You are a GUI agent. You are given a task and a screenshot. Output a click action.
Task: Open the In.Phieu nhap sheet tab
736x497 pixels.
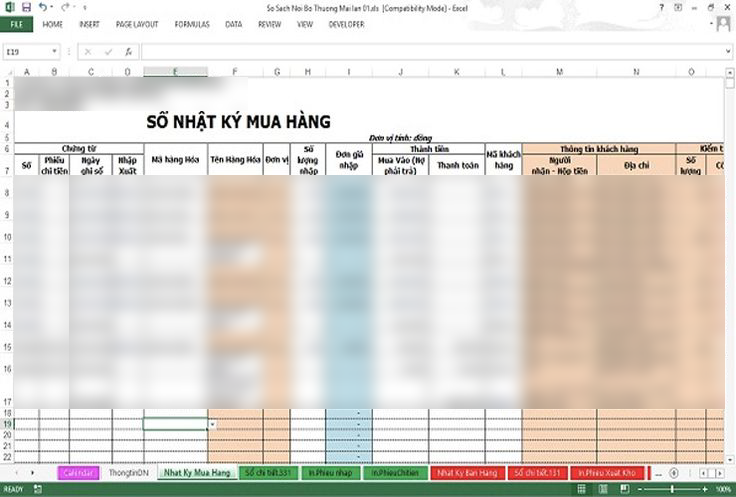point(330,473)
